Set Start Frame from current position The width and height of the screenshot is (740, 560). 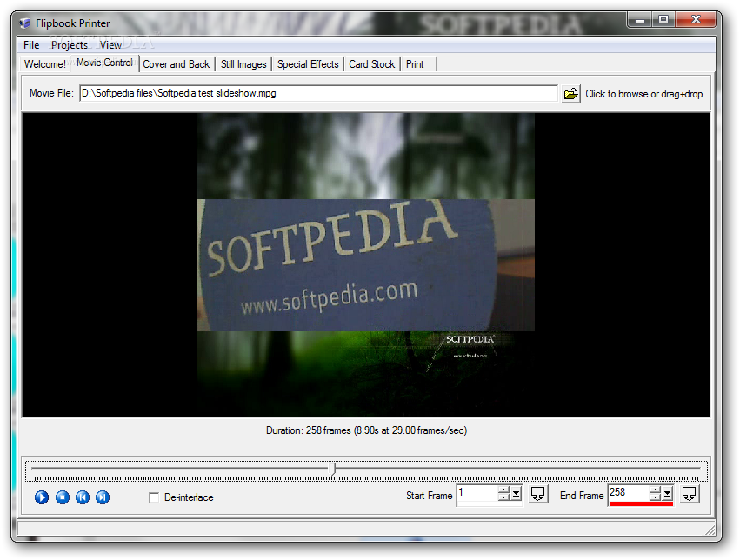(x=537, y=494)
